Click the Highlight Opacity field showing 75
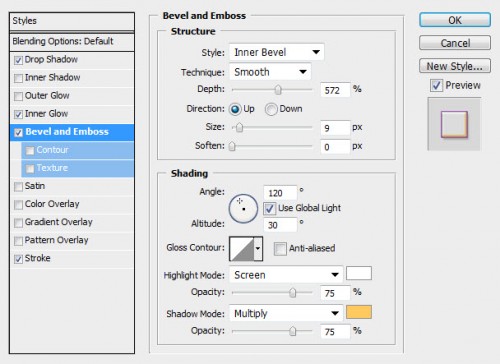Viewport: 500px width, 364px height. 335,293
